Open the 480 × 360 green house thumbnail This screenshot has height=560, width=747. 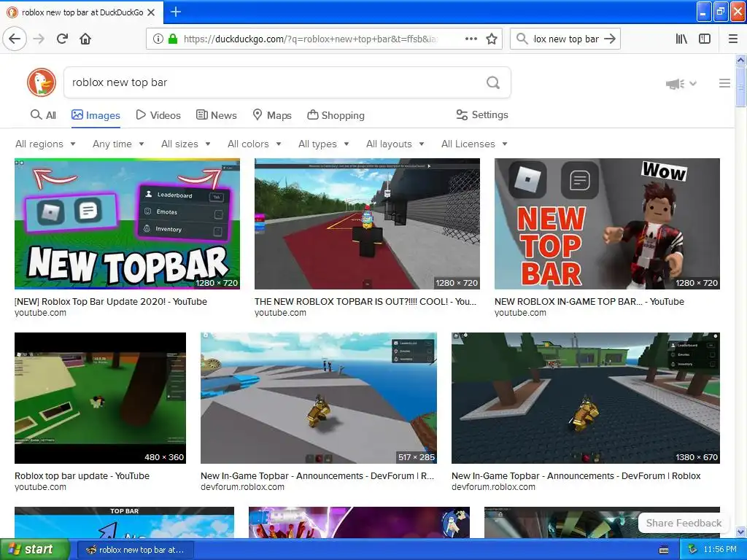pyautogui.click(x=100, y=398)
